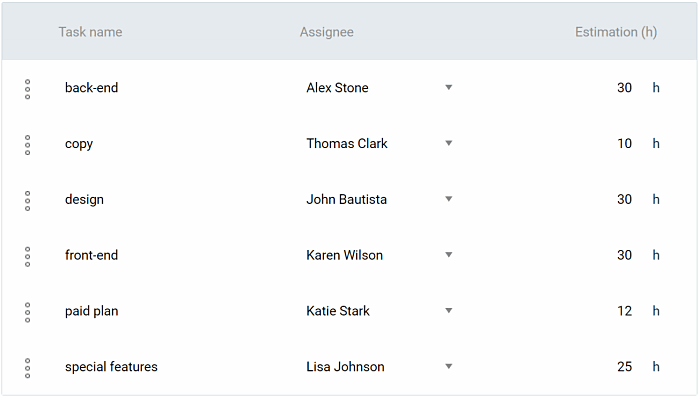
Task: Open the three-dot menu for paid plan row
Action: [28, 313]
